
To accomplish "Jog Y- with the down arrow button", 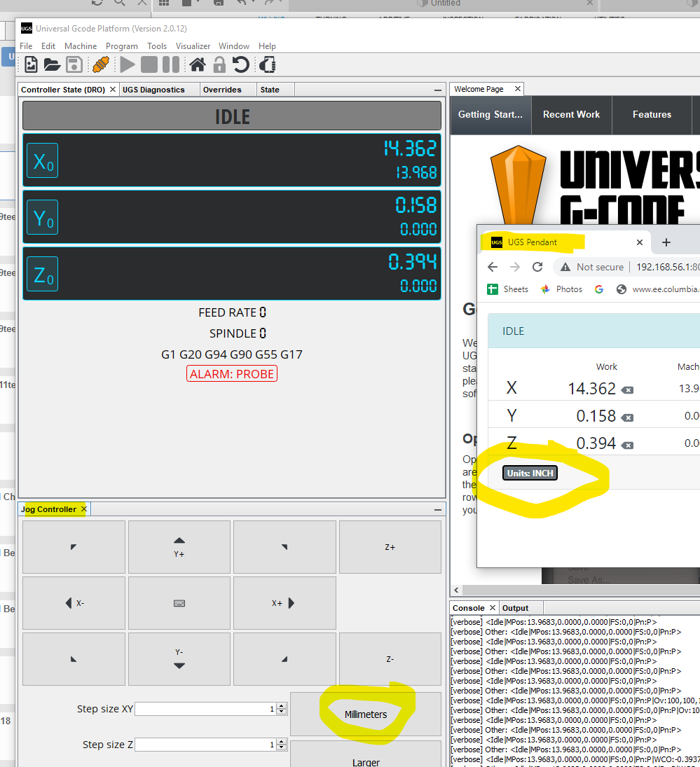I will (x=179, y=659).
